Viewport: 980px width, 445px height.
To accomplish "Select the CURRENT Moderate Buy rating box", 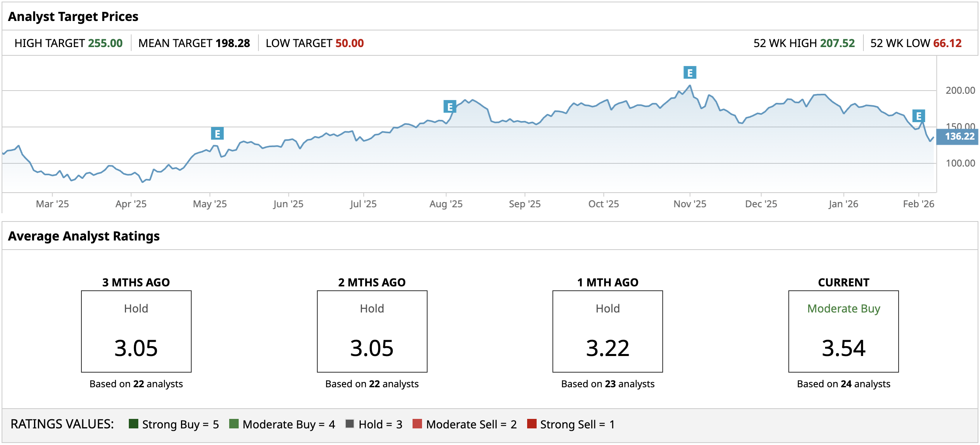I will tap(844, 331).
